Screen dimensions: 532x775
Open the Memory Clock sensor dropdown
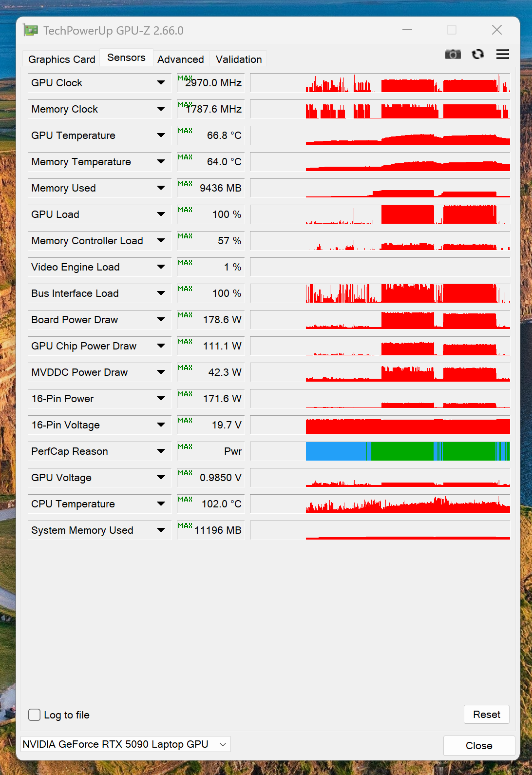(x=161, y=109)
